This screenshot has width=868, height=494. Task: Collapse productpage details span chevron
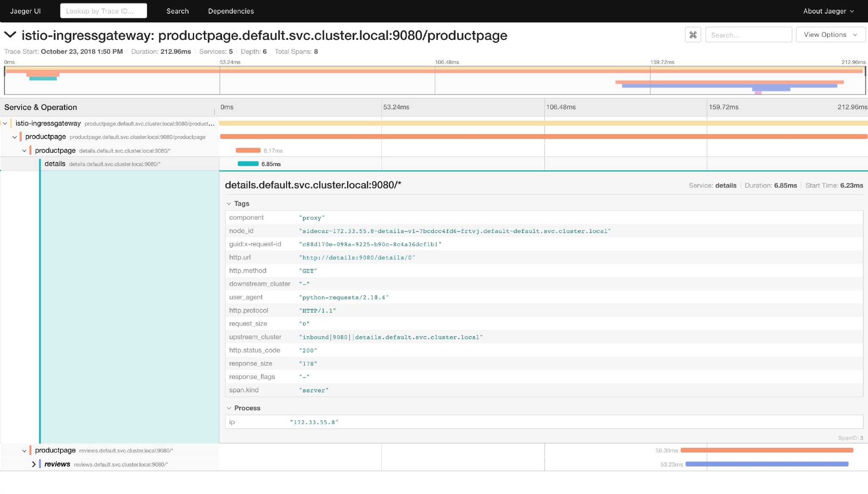pyautogui.click(x=24, y=150)
